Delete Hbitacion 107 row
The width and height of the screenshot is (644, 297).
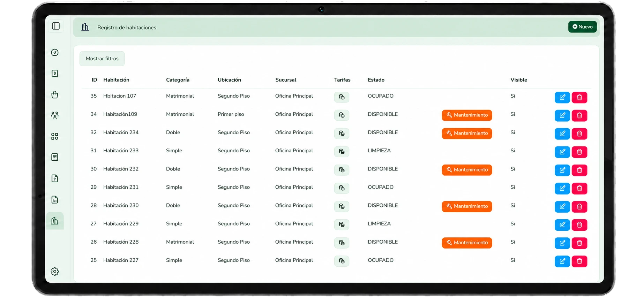coord(579,98)
